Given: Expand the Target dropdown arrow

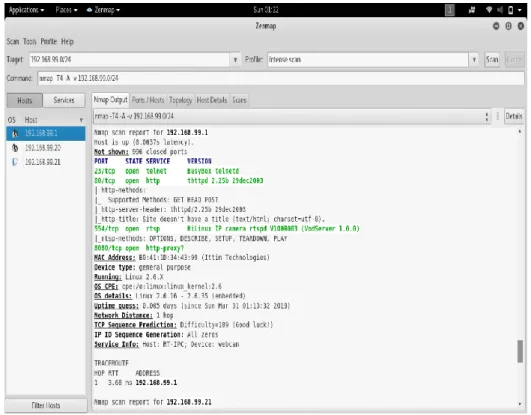Looking at the screenshot, I should point(235,60).
